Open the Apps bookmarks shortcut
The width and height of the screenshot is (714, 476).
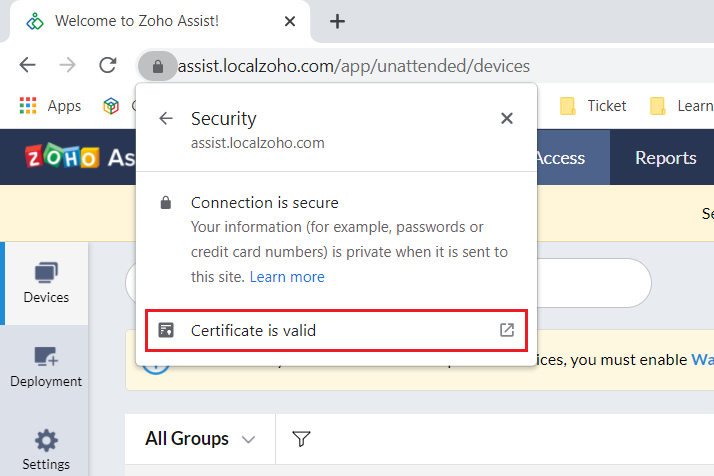pos(50,106)
